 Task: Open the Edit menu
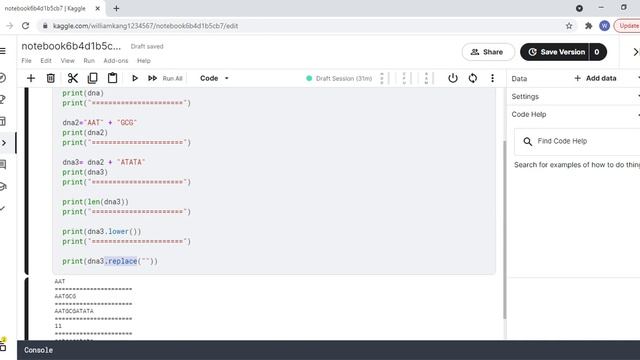click(46, 60)
